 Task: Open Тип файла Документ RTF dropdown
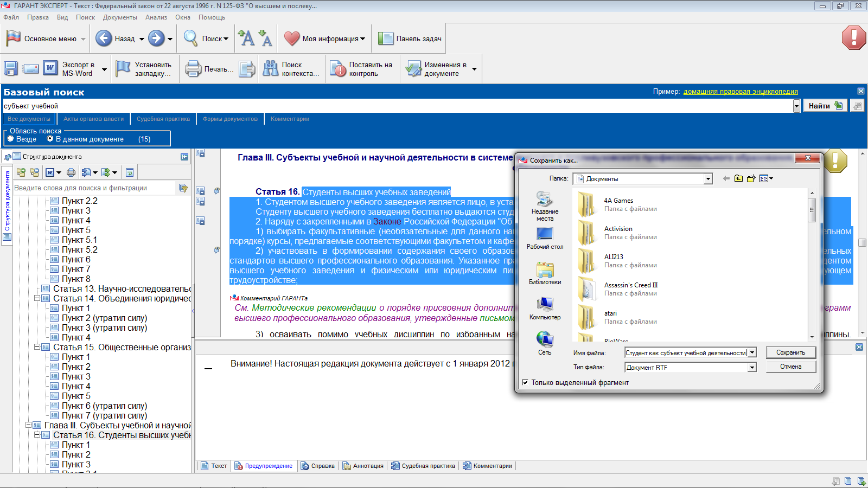click(752, 367)
